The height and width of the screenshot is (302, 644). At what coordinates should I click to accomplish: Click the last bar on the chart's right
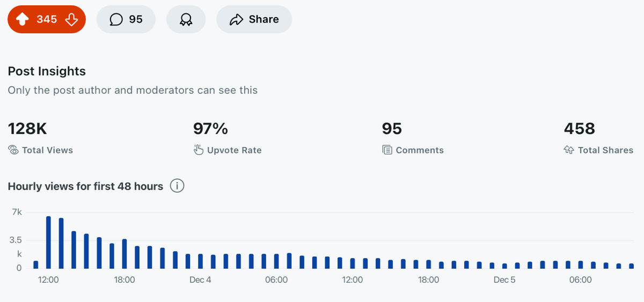pyautogui.click(x=631, y=266)
